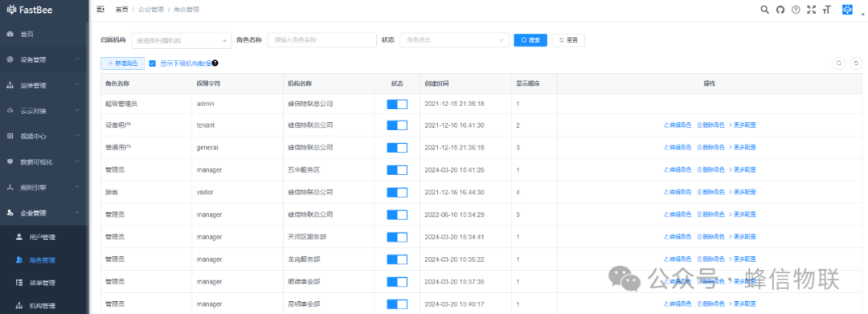This screenshot has width=868, height=314.
Task: Open 机构管理 in the sidebar
Action: coord(44,305)
